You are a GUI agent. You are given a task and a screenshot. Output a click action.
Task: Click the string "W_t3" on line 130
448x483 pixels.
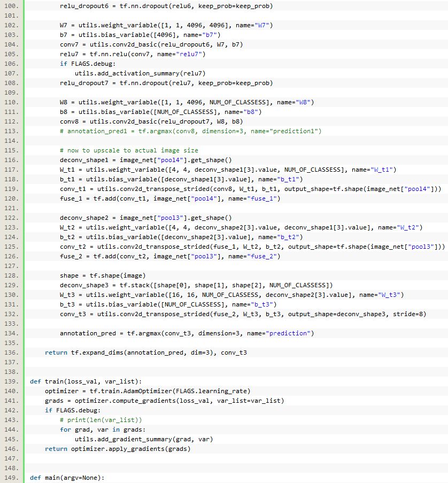point(389,295)
